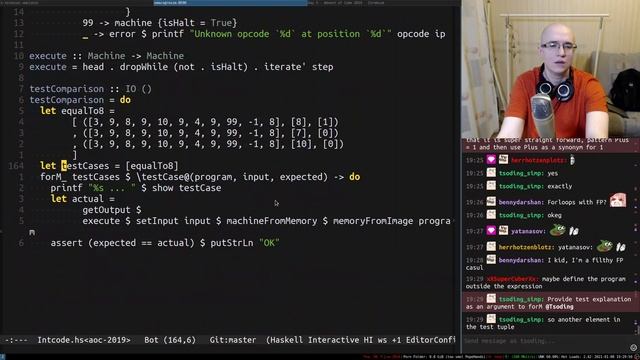Click tsoding_simp's name in the "so another element" message
This screenshot has width=640, height=360.
point(521,320)
